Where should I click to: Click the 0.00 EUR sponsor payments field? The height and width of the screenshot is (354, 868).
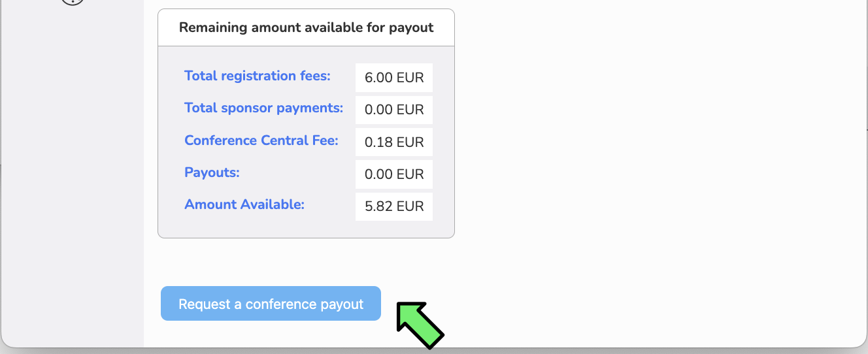394,110
